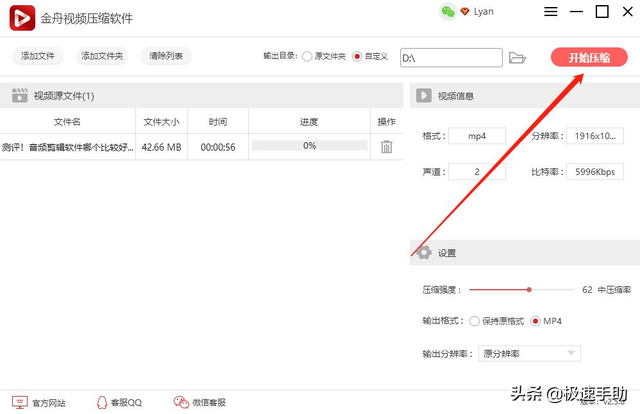The width and height of the screenshot is (640, 414).
Task: Close the application window
Action: tap(628, 11)
